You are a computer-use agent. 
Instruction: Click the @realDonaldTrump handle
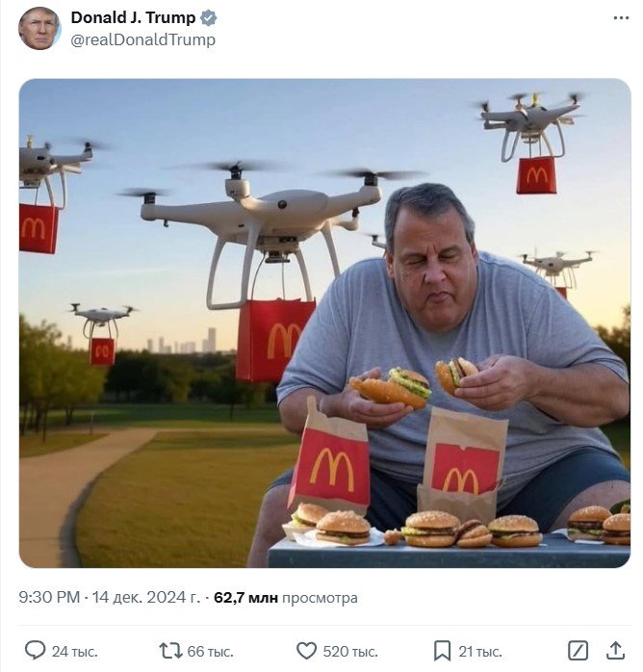(x=142, y=39)
